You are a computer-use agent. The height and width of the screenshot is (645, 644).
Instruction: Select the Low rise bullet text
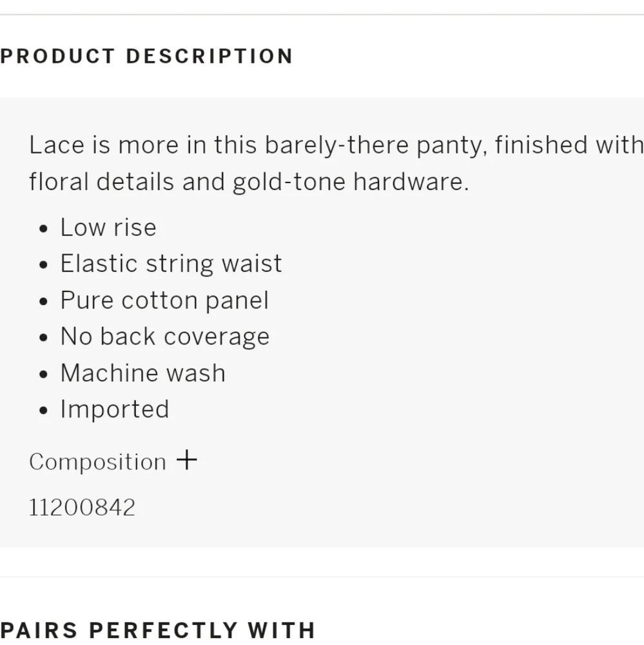[108, 228]
